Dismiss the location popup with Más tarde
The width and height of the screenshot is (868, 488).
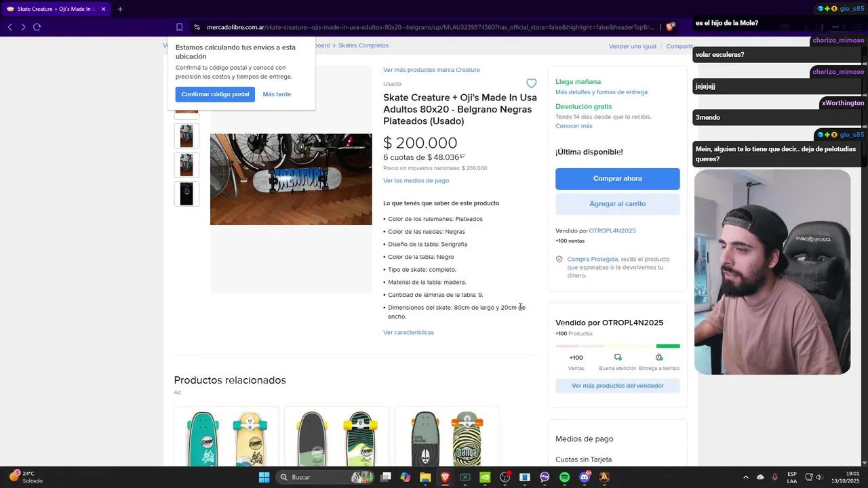pyautogui.click(x=277, y=94)
